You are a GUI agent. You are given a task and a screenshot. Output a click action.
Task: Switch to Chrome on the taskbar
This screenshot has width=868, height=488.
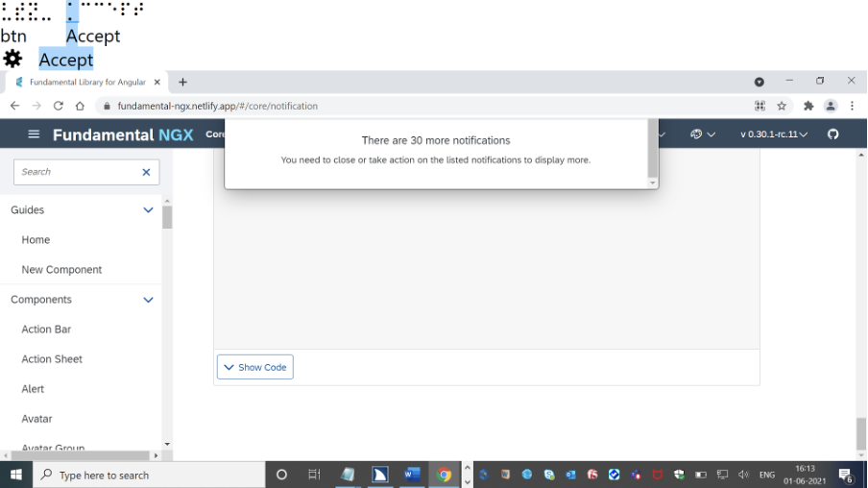[x=444, y=475]
